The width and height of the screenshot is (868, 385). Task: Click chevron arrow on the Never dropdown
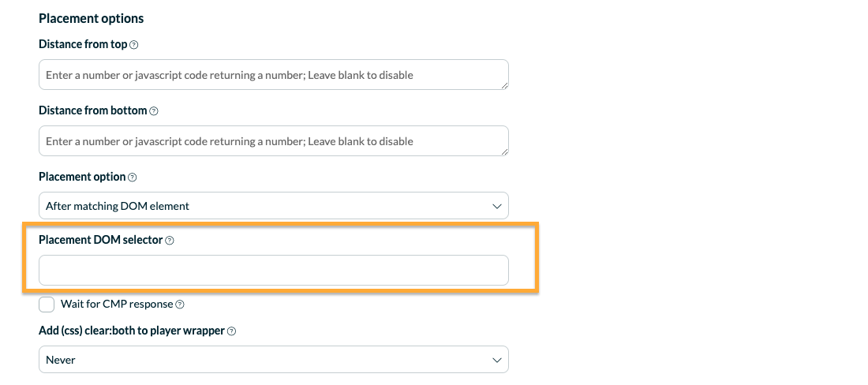pos(496,360)
